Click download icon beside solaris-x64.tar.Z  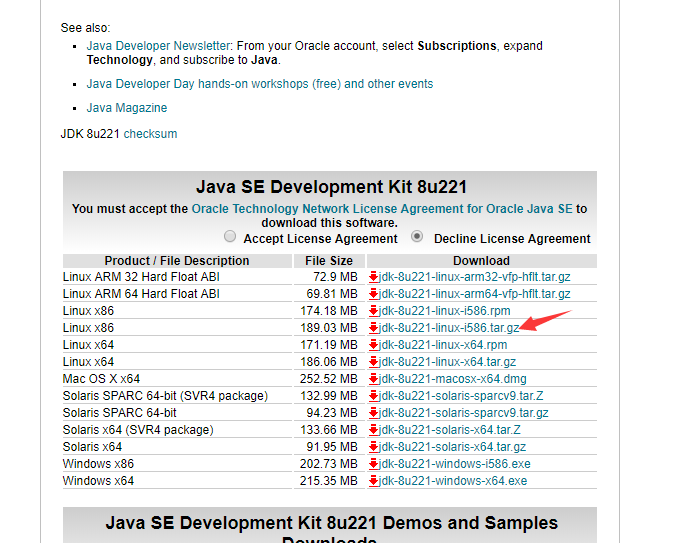[373, 430]
